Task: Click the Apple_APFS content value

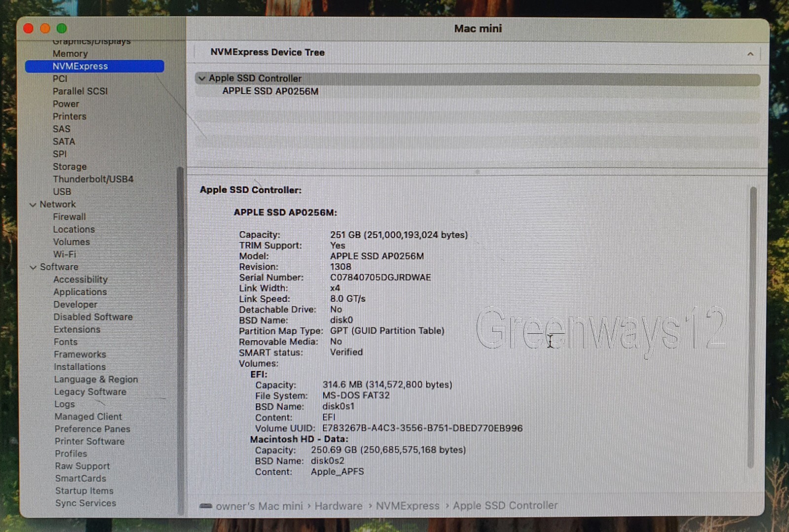Action: pos(337,472)
